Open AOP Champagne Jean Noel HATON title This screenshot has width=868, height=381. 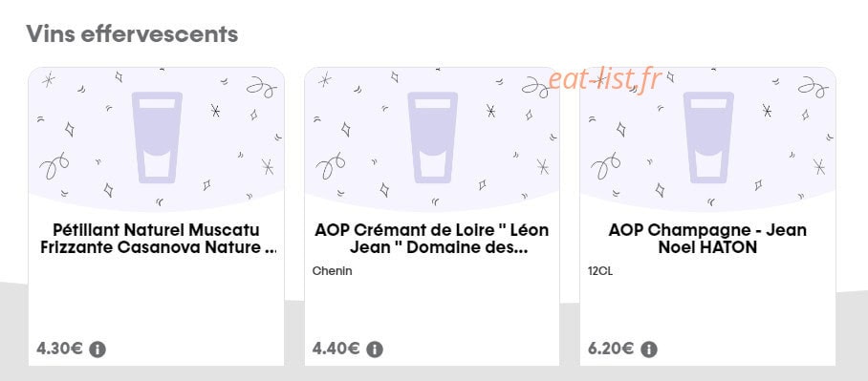707,239
